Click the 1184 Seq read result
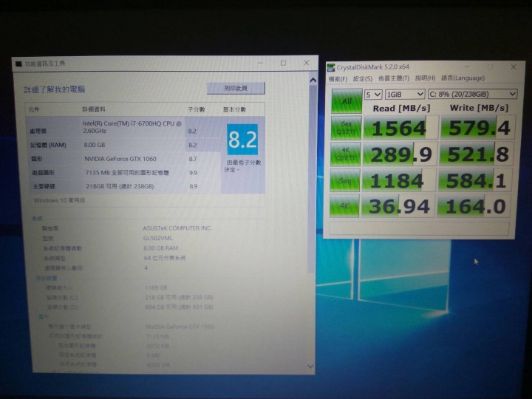532x399 pixels. pyautogui.click(x=399, y=180)
